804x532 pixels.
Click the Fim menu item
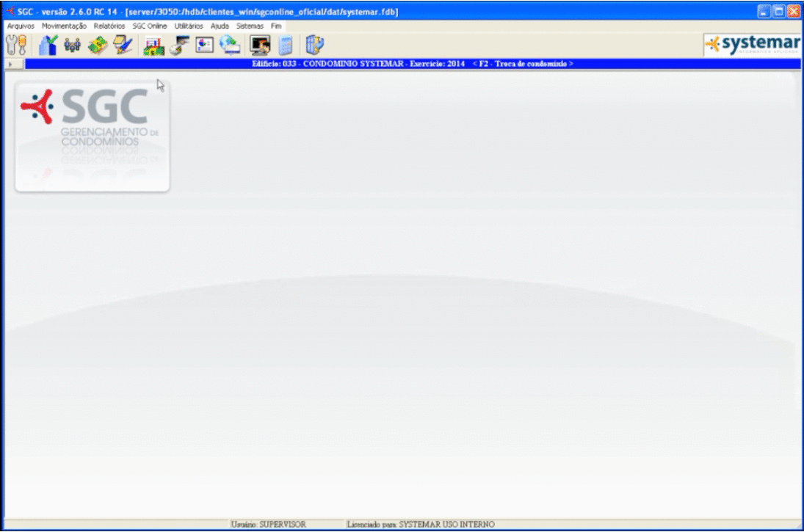(276, 26)
